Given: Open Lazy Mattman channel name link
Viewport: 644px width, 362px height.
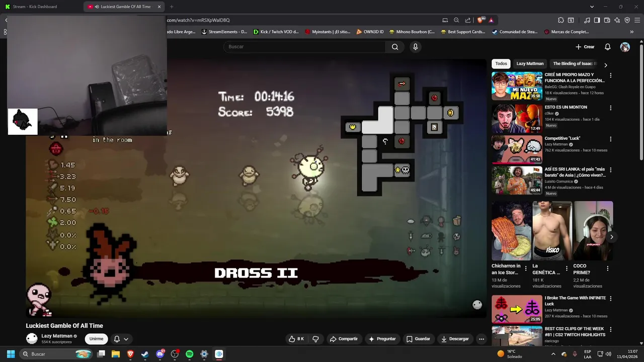Looking at the screenshot, I should point(56,336).
